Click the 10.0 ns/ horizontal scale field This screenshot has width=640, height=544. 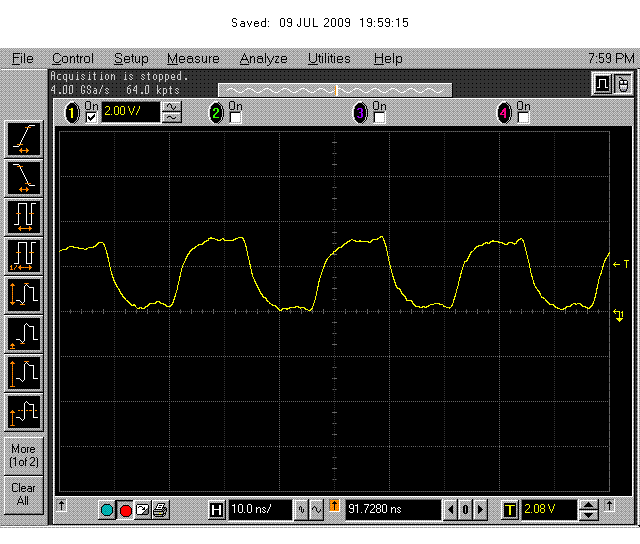click(x=260, y=510)
